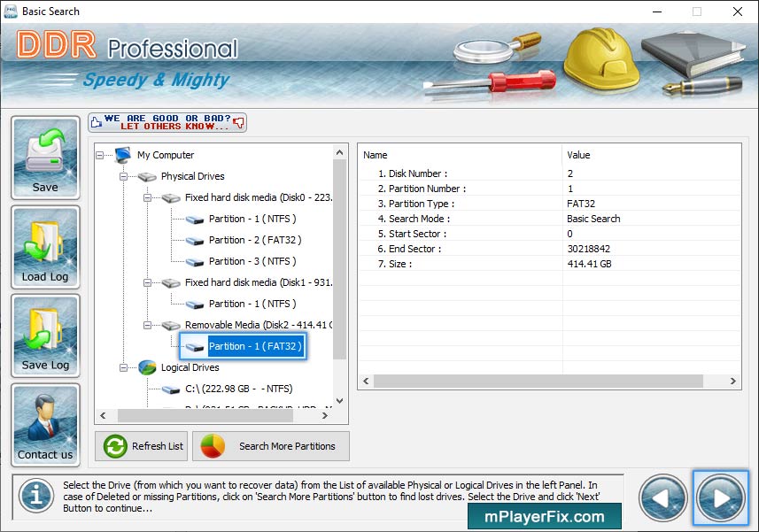
Task: Click the Value column header
Action: tap(652, 155)
